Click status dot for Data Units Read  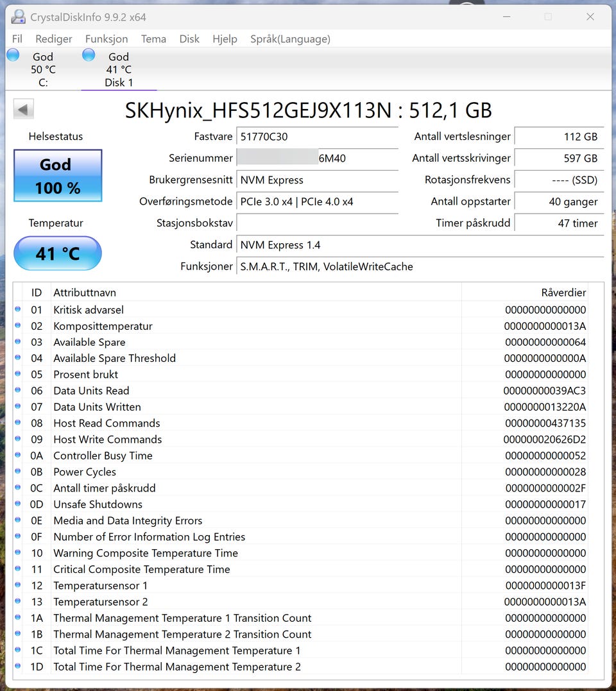[17, 391]
